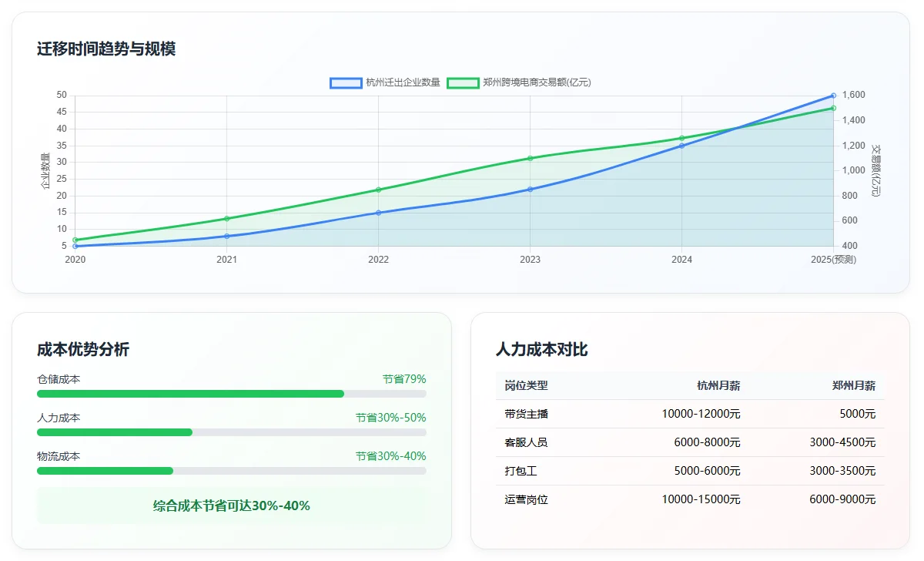Click the 5000元 cell
Screen dimensions: 924x561
858,414
